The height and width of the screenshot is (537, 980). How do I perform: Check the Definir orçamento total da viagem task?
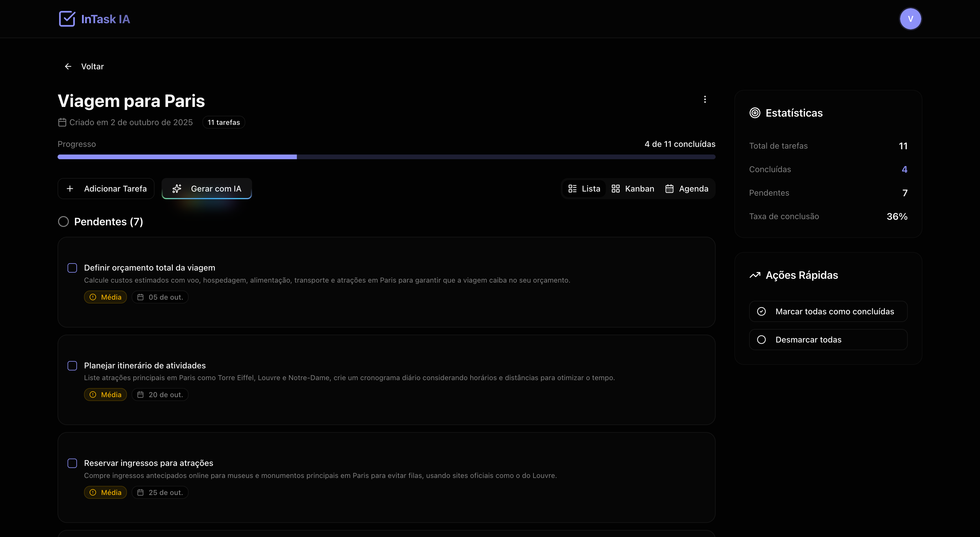72,268
